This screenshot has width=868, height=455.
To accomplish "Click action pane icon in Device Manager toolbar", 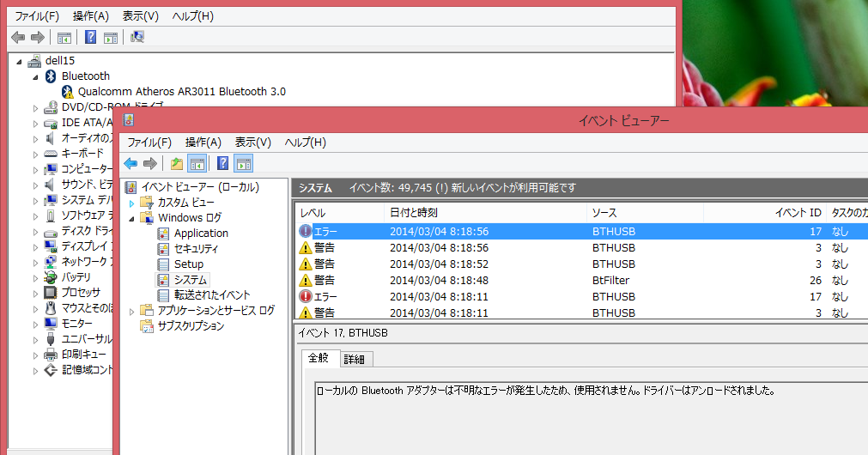I will (111, 38).
